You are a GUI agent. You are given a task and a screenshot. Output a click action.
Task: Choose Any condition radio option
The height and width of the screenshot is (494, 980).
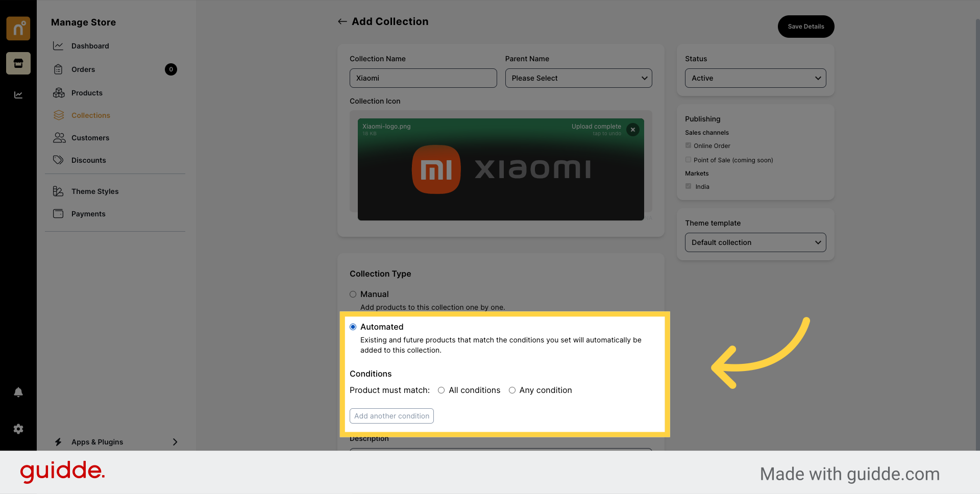pos(512,390)
